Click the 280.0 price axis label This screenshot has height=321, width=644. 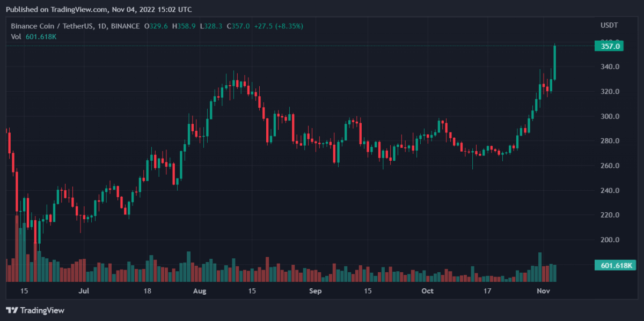[x=610, y=141]
